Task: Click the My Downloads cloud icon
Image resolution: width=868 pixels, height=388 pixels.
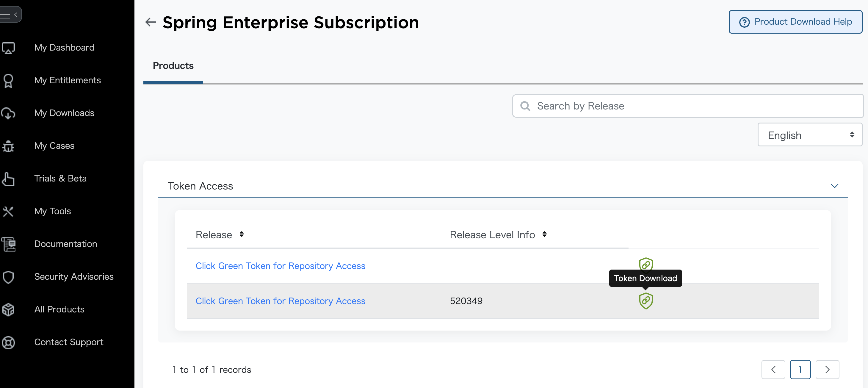Action: pyautogui.click(x=8, y=113)
